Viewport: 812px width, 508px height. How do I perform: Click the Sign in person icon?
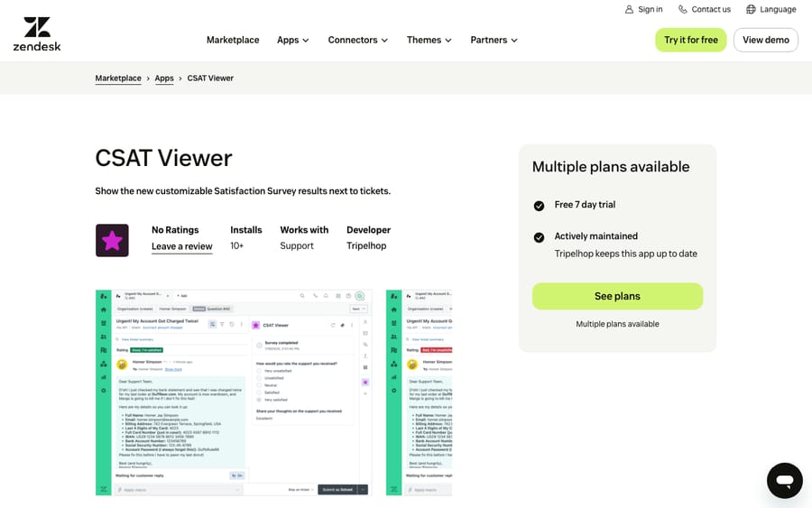pyautogui.click(x=629, y=9)
